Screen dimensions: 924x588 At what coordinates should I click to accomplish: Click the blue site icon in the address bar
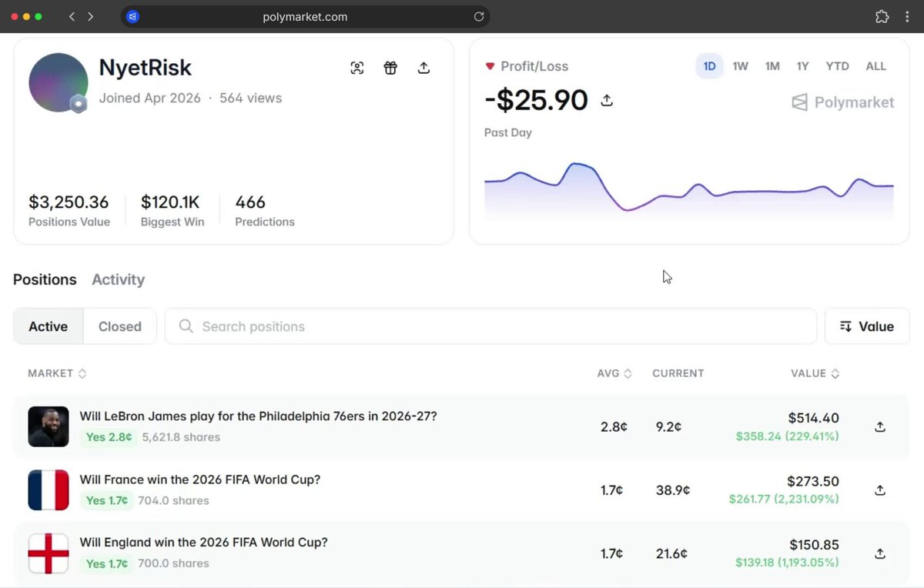pyautogui.click(x=132, y=16)
